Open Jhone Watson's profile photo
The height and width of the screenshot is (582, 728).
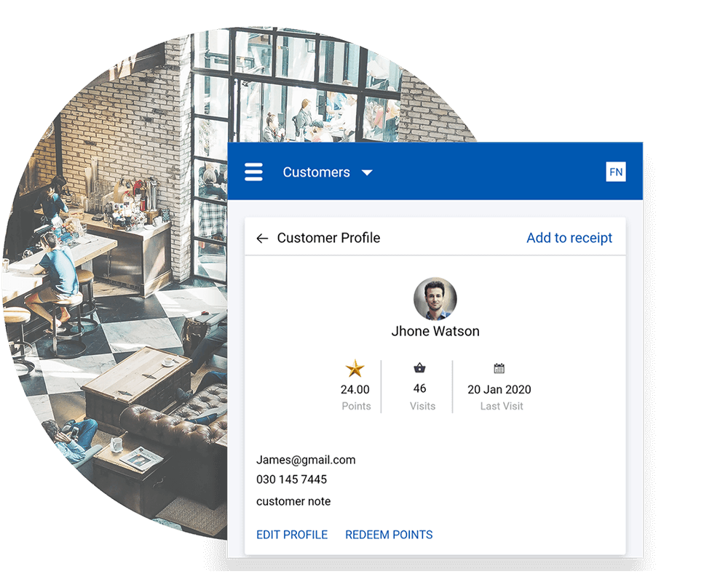[x=435, y=299]
